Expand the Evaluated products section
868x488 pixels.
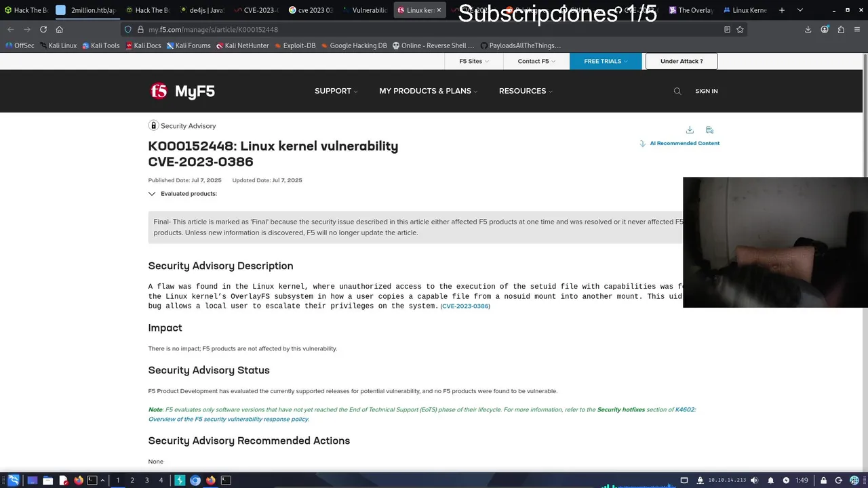click(x=183, y=194)
